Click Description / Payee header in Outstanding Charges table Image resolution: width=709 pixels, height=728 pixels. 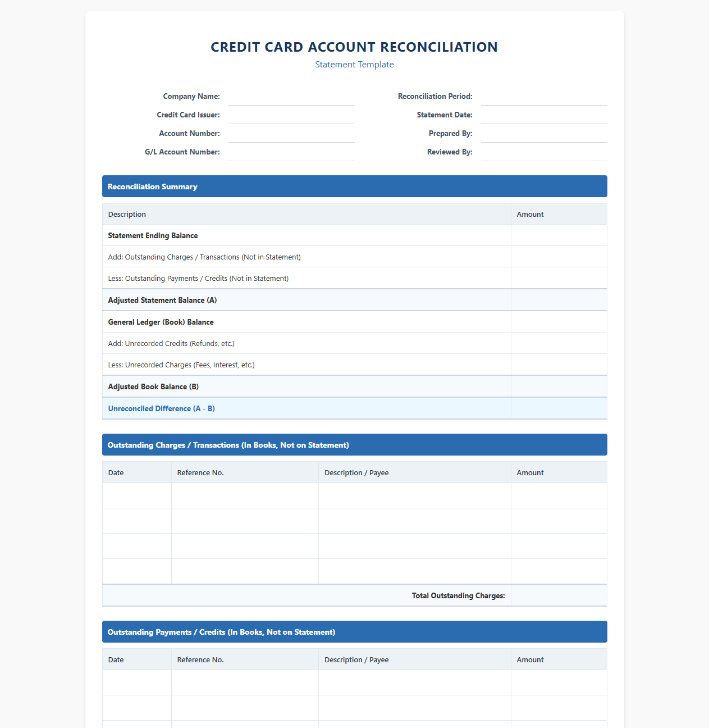(415, 472)
